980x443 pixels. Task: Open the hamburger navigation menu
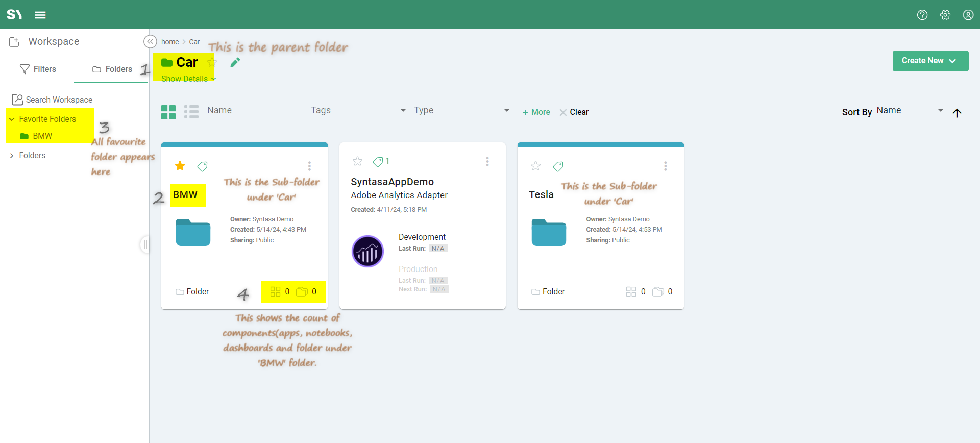coord(40,15)
